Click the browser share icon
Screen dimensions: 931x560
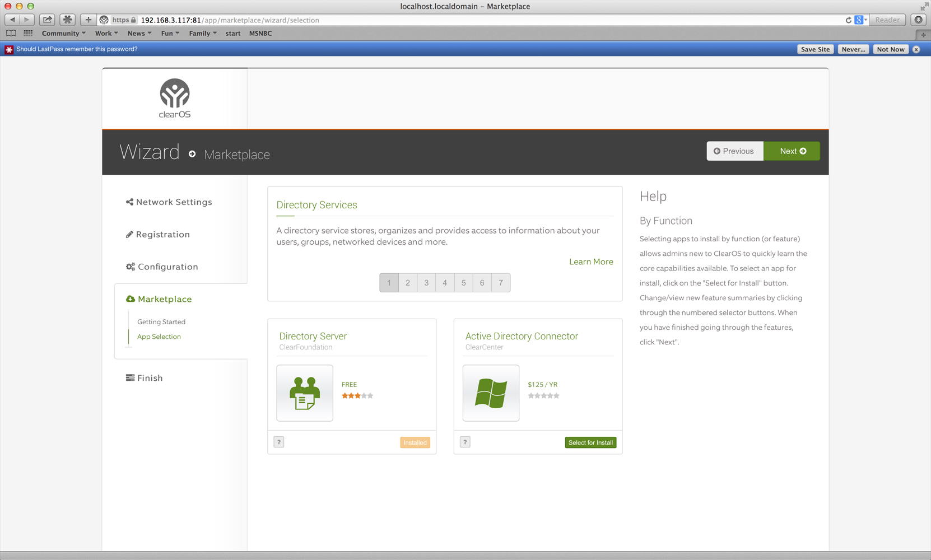click(x=48, y=20)
